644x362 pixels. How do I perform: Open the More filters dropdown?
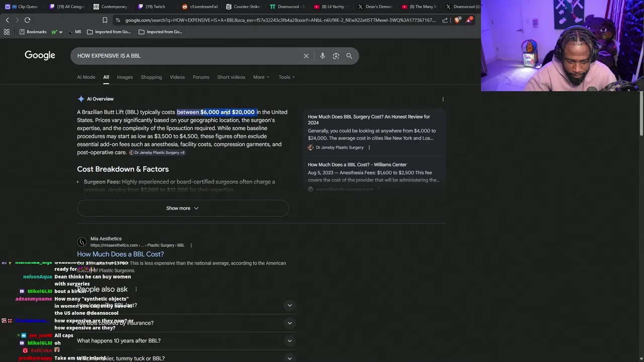click(261, 77)
